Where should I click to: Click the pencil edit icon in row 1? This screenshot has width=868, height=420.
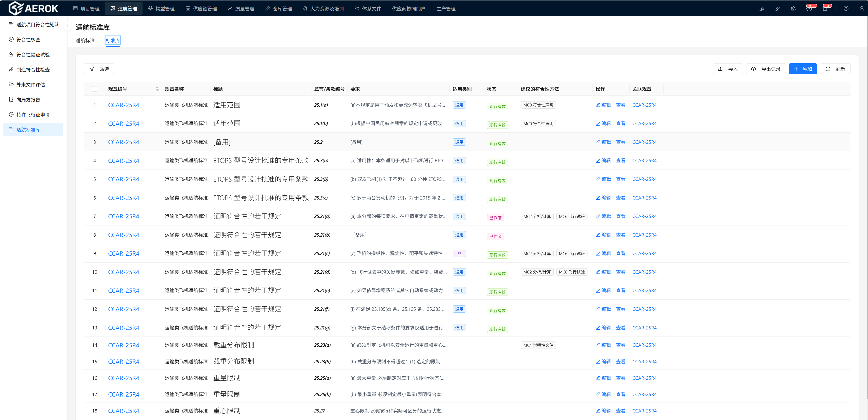(x=598, y=105)
